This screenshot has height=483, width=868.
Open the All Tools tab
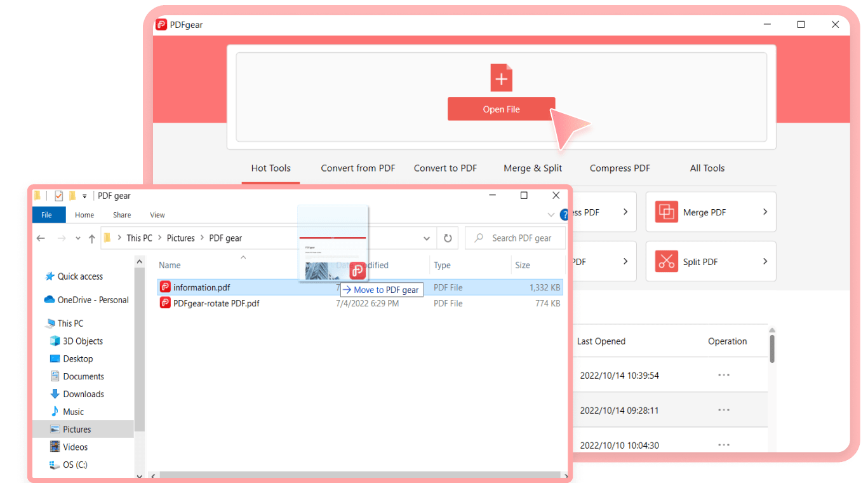[707, 168]
